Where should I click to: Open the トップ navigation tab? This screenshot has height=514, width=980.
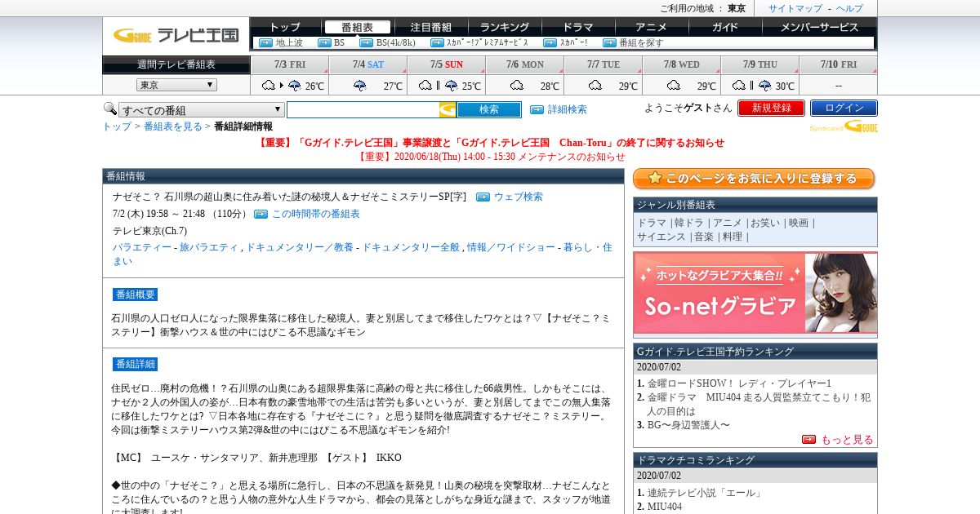click(285, 27)
